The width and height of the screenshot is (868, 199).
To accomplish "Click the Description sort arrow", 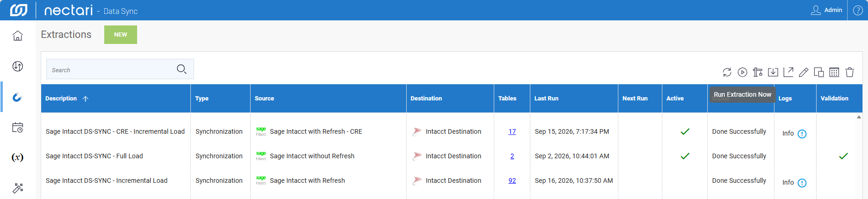I will tap(85, 99).
